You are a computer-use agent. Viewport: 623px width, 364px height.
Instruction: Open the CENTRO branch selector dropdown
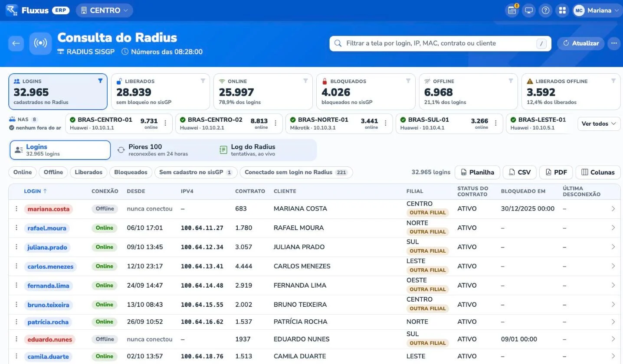105,10
